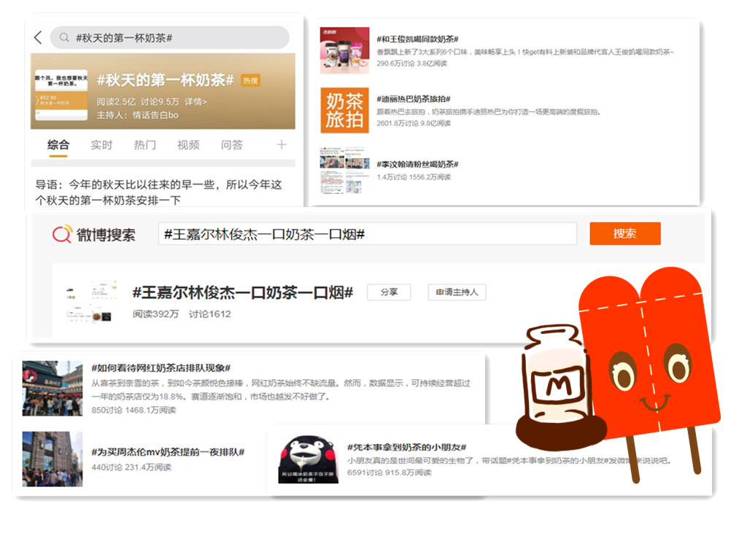Select the 视频 tab
747x560 pixels.
188,145
